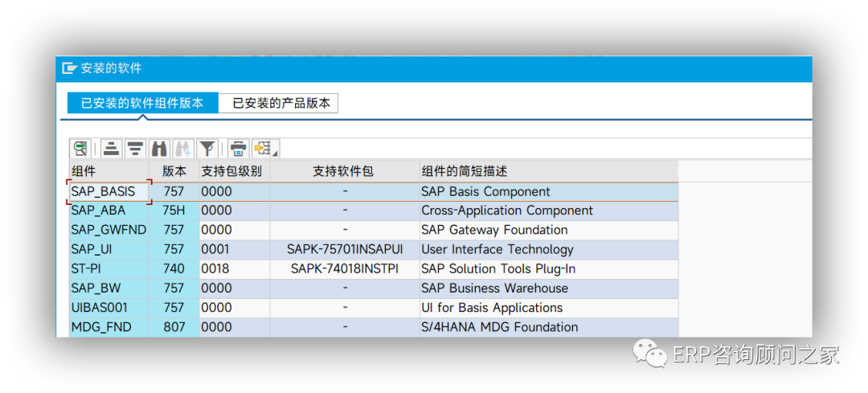Click the SAPK-75701INSAPUI package cell
This screenshot has height=393, width=868.
click(x=344, y=250)
